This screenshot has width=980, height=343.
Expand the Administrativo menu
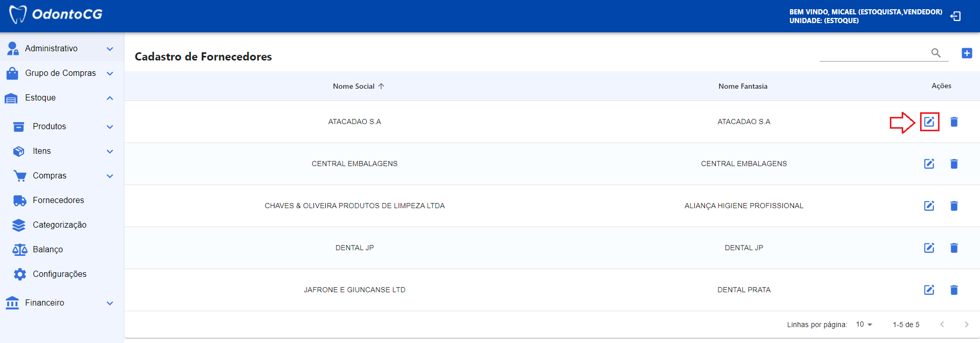[x=61, y=49]
